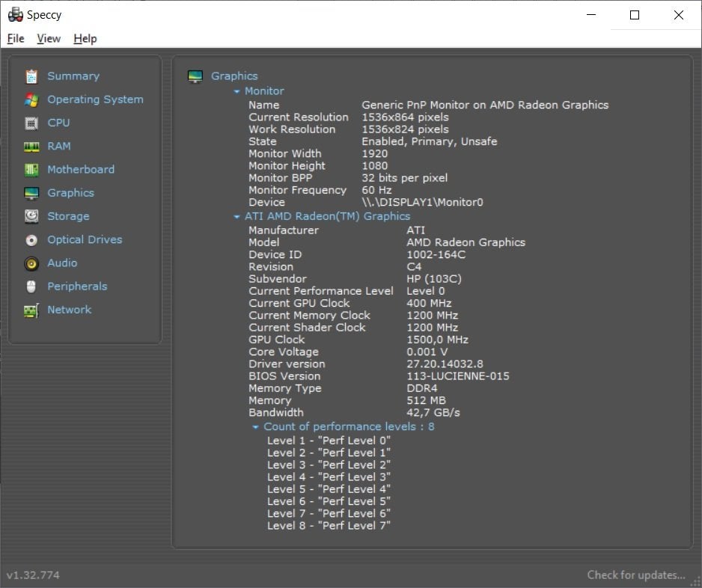Viewport: 702px width, 588px height.
Task: Click the Motherboard icon in sidebar
Action: point(31,170)
